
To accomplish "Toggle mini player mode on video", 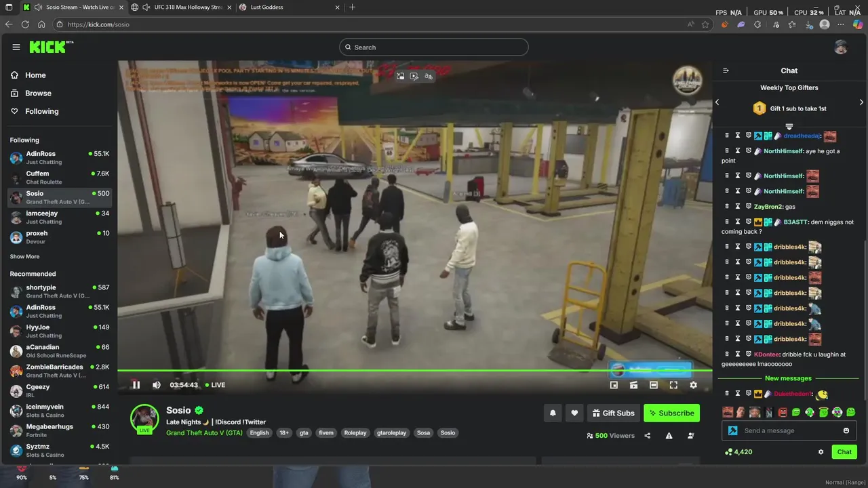I will [x=614, y=385].
